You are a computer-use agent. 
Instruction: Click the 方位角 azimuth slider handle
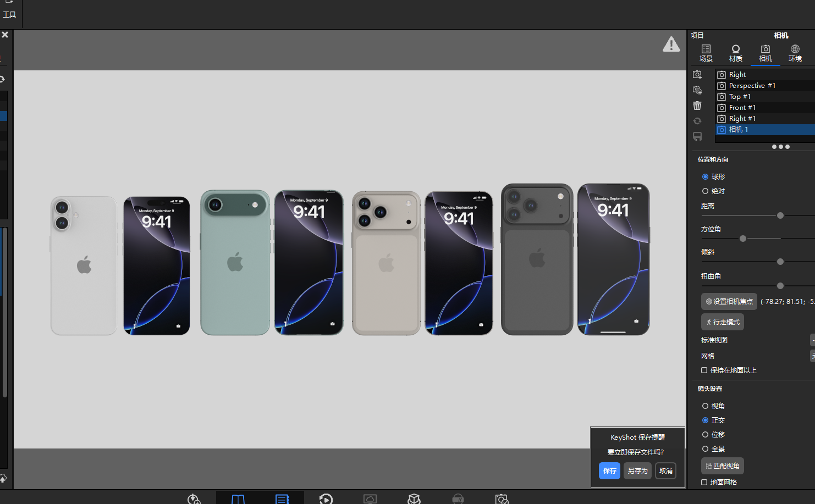pyautogui.click(x=743, y=239)
